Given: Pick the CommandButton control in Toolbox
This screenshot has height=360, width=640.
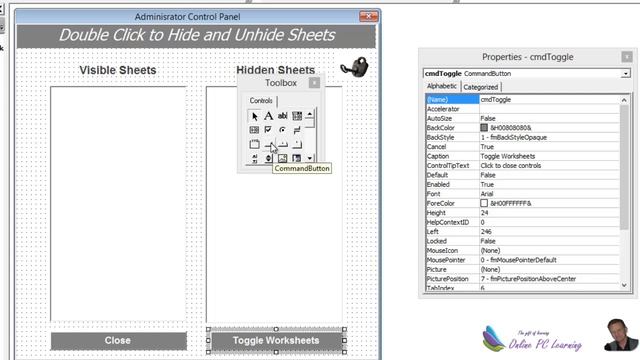Looking at the screenshot, I should [269, 144].
